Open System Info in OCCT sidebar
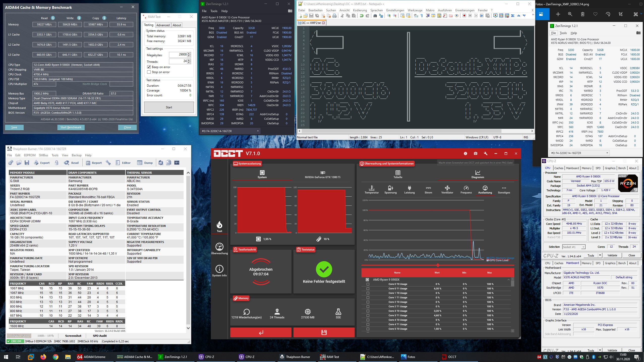Screen dimensions: 644x362 point(219,271)
